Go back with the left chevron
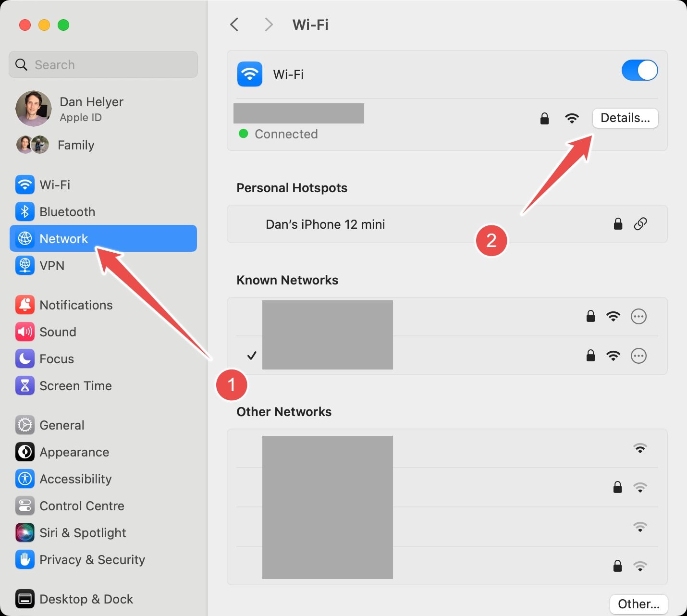687x616 pixels. pos(234,25)
